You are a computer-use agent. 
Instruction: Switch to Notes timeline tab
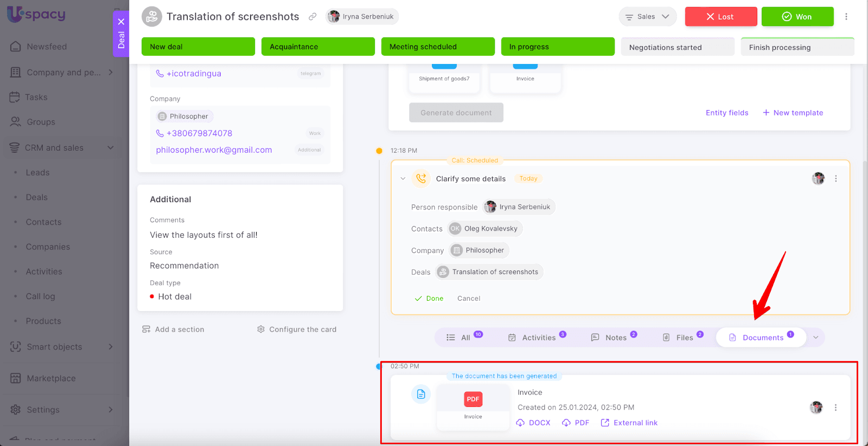tap(614, 337)
